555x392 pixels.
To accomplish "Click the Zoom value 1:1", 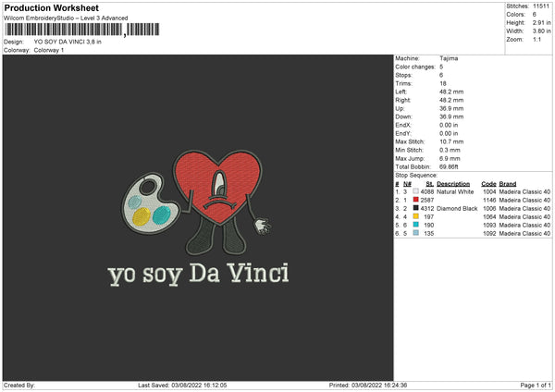I will click(536, 39).
